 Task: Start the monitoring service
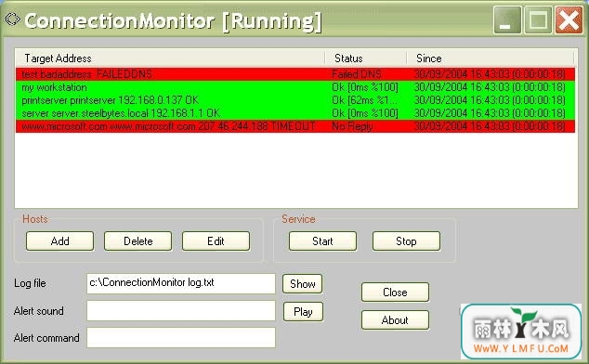pos(322,241)
